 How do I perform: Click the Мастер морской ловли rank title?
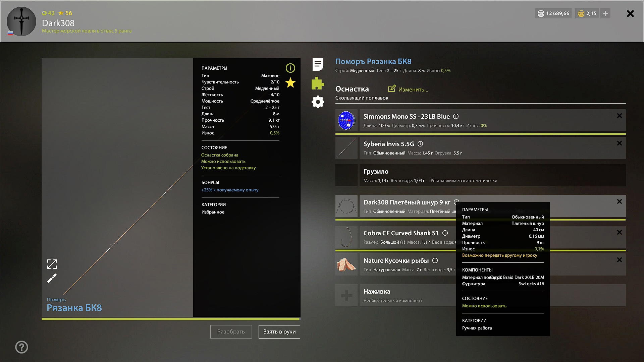tap(87, 31)
